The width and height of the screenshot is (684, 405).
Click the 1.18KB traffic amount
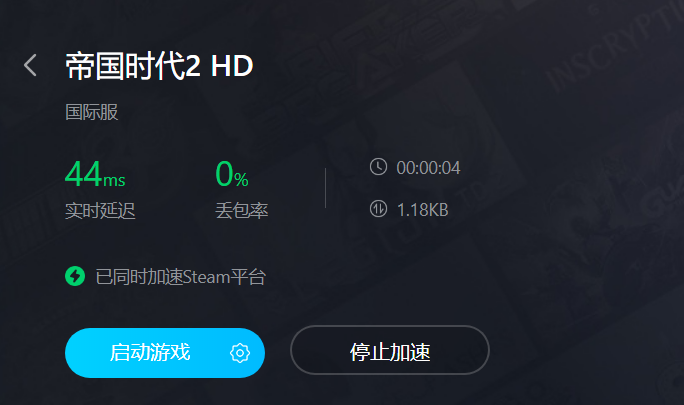click(x=422, y=210)
